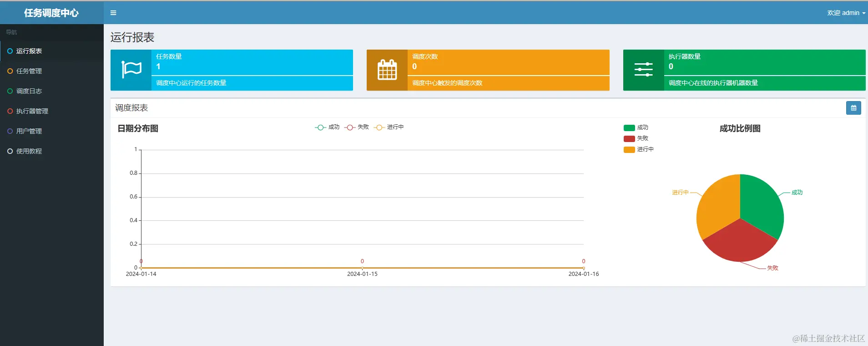
Task: Click the orange circle icon beside 任务管理
Action: click(10, 71)
